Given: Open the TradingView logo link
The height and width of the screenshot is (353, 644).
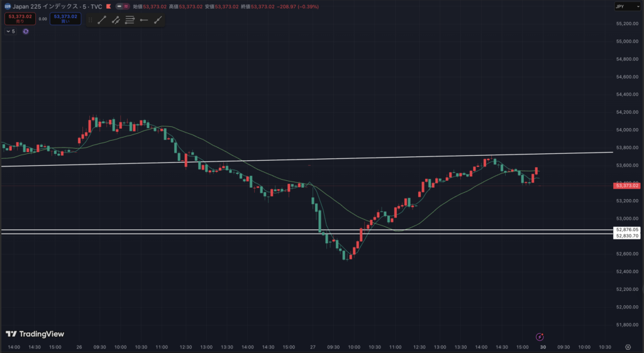Looking at the screenshot, I should coord(35,334).
